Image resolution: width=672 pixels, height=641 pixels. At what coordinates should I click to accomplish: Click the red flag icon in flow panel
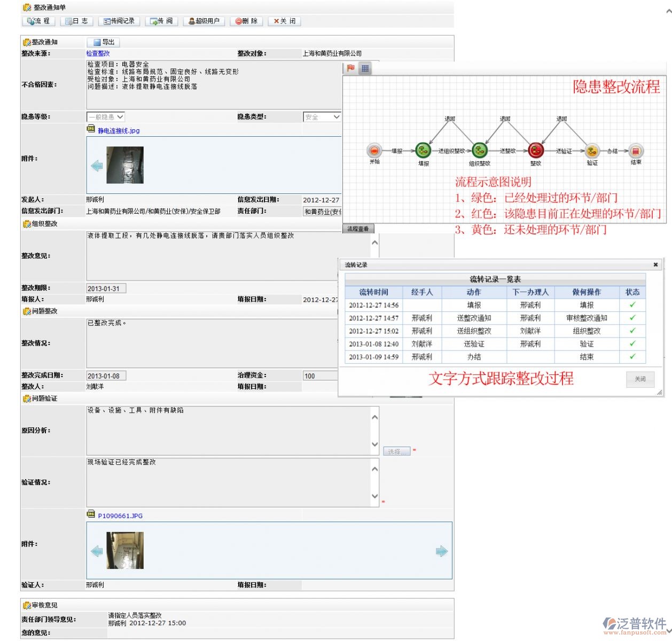(x=350, y=68)
